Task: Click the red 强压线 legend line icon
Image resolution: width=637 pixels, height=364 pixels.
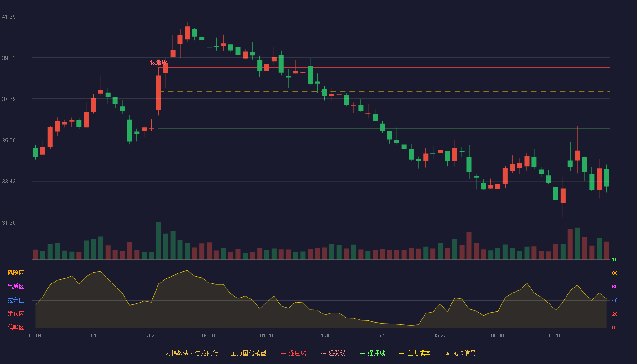Action: [x=283, y=353]
